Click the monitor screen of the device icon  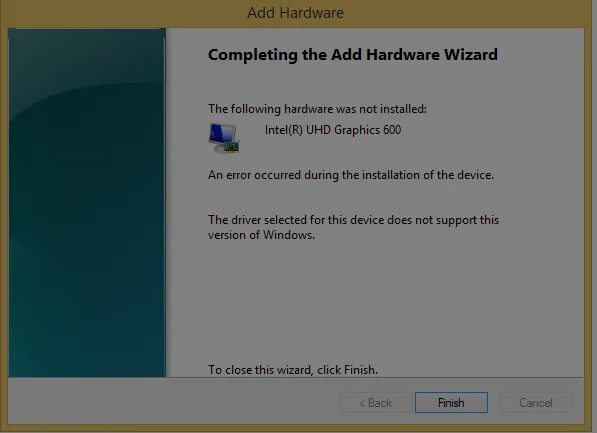pos(222,133)
